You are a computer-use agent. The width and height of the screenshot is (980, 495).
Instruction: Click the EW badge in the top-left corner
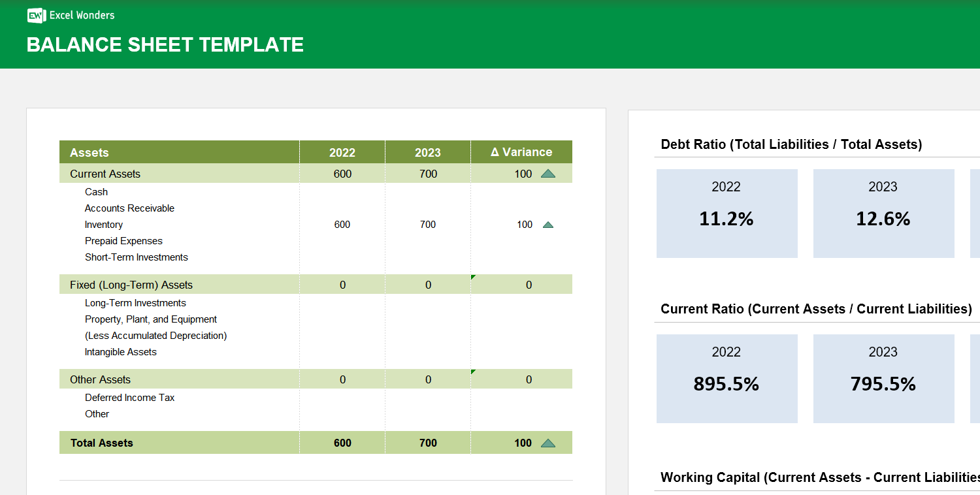[x=36, y=16]
